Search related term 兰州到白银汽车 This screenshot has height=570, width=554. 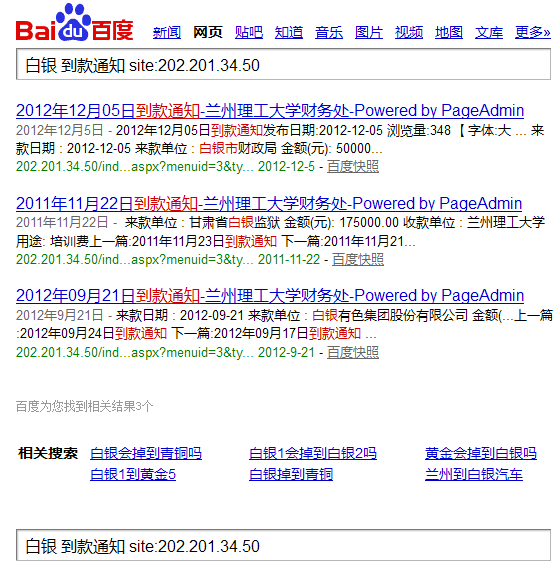pyautogui.click(x=474, y=474)
